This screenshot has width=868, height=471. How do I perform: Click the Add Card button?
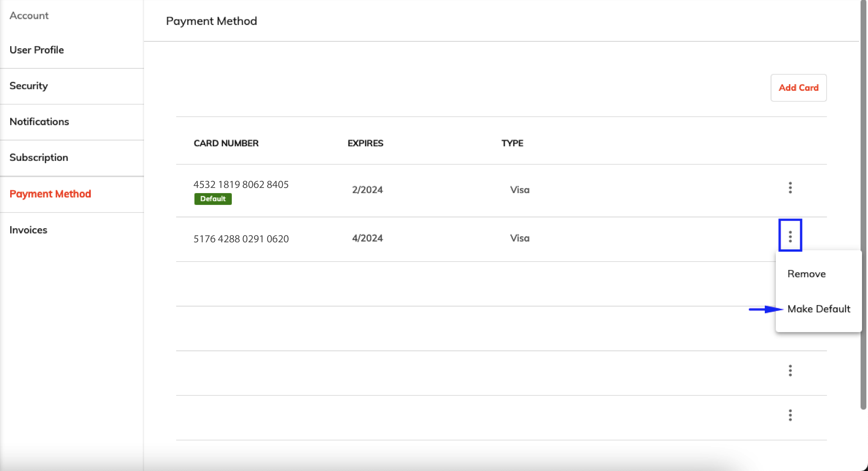click(798, 88)
